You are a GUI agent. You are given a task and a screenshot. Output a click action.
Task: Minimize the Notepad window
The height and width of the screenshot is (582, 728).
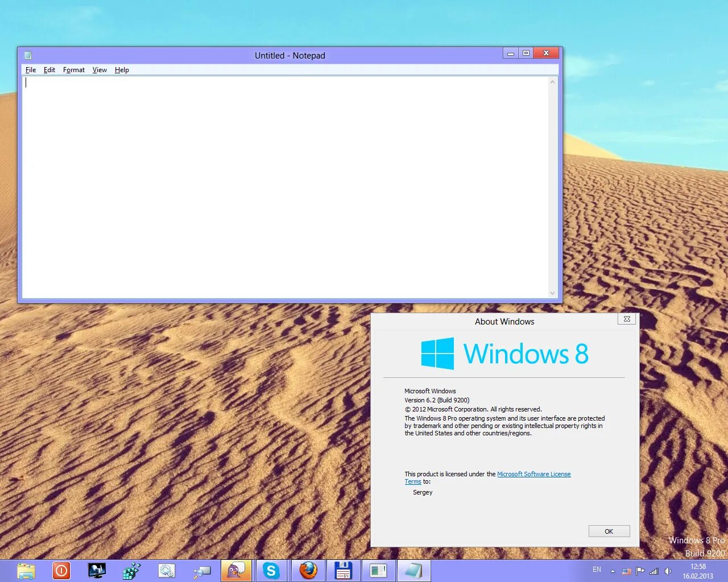[511, 53]
